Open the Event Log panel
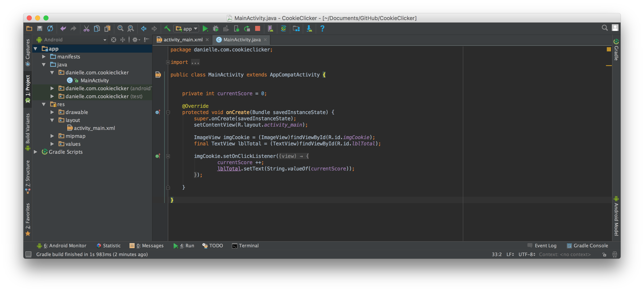Screen dimensions: 644x292 (x=542, y=245)
